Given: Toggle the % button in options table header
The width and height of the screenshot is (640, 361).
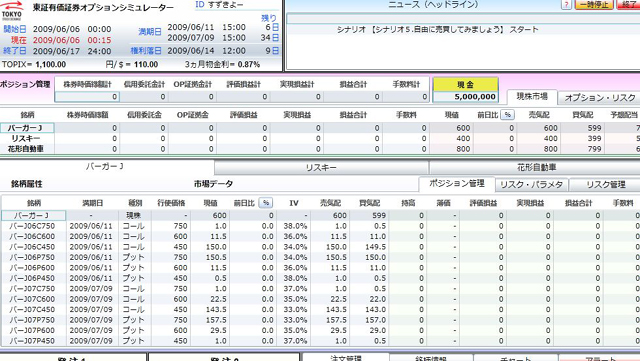Looking at the screenshot, I should click(266, 203).
